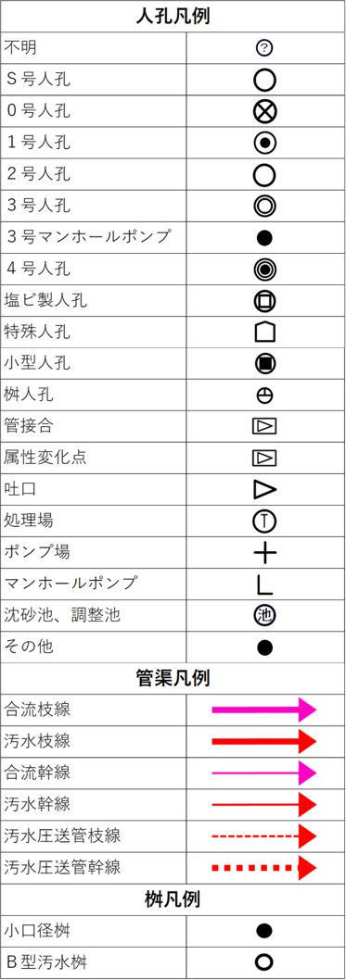The height and width of the screenshot is (980, 346).
Task: Click the 管渠凡例 section header
Action: point(173,677)
